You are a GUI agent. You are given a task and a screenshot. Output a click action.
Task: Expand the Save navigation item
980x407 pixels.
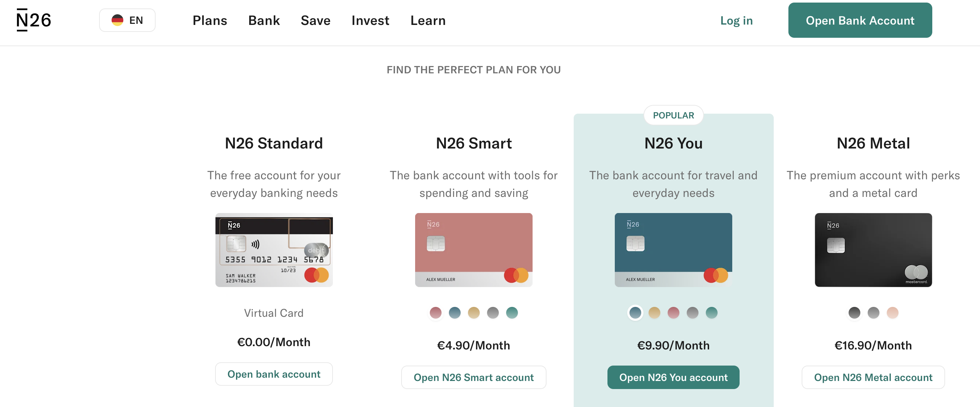[x=315, y=21]
